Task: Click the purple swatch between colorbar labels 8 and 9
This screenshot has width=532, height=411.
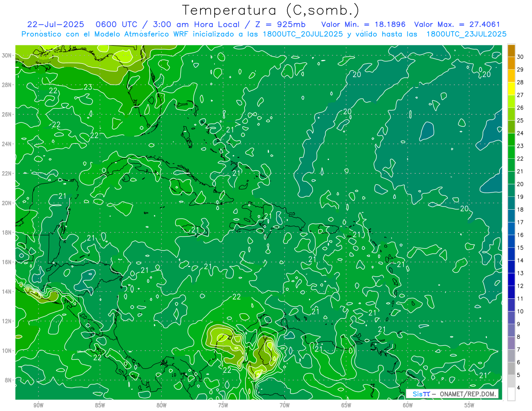Action: pyautogui.click(x=511, y=330)
